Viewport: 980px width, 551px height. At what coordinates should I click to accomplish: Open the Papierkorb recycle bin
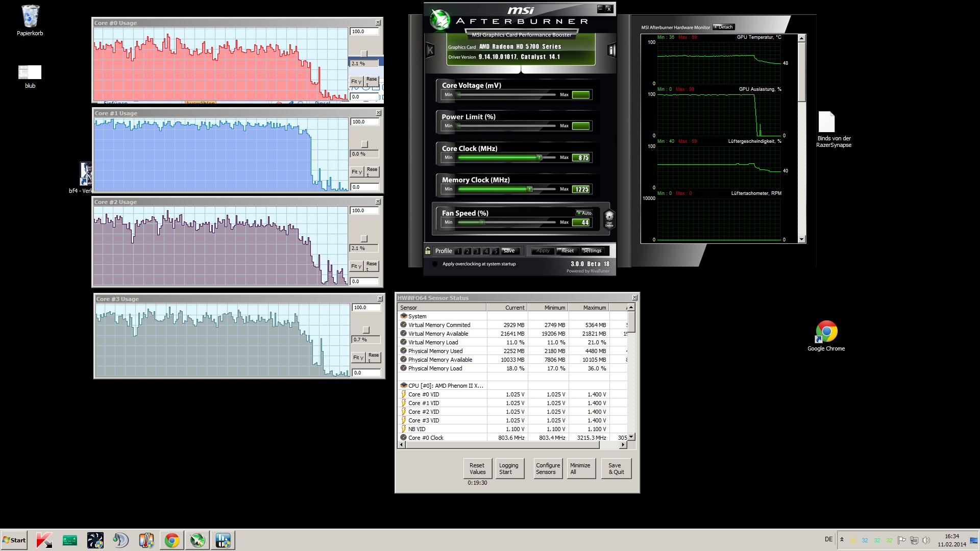[x=30, y=17]
